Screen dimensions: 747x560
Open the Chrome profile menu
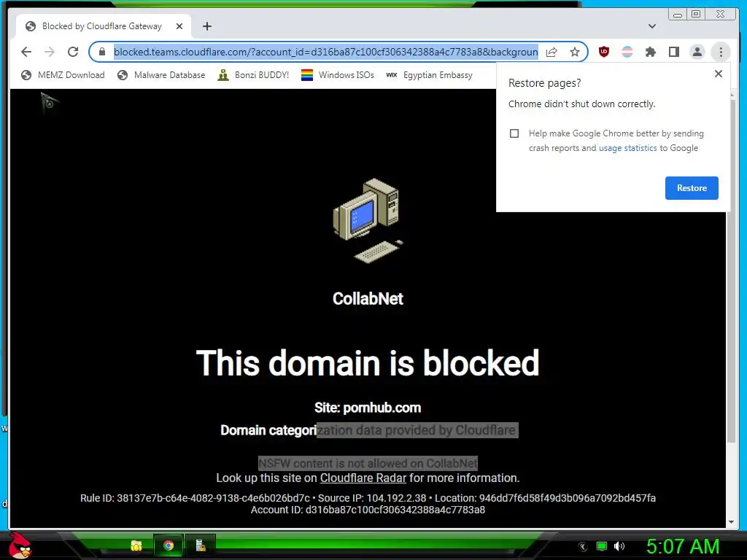tap(697, 52)
